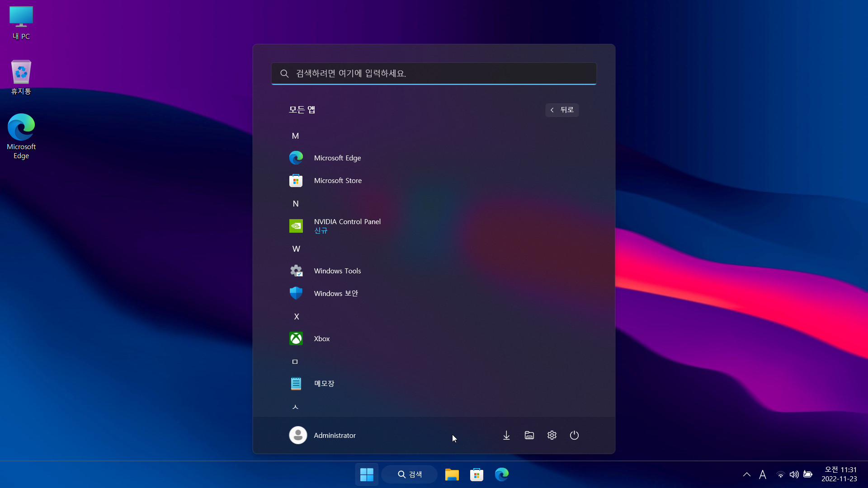Open Windows 보안 shield icon
868x488 pixels.
coord(296,293)
